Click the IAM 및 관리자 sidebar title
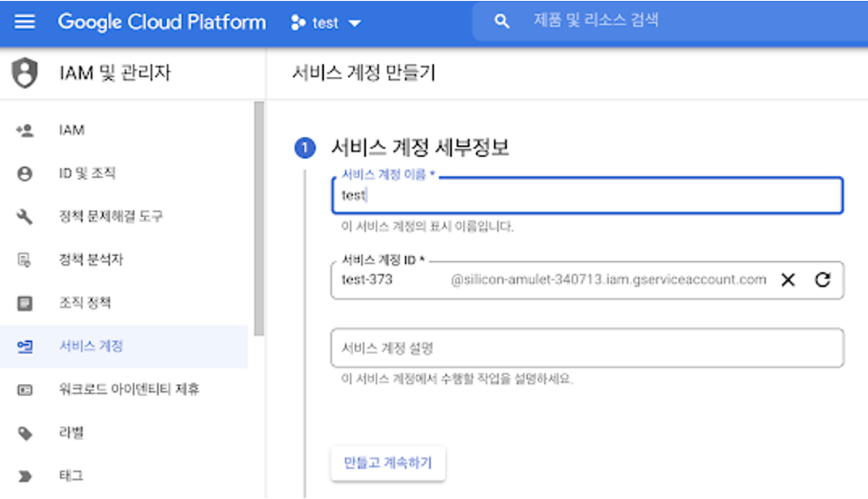This screenshot has width=868, height=499. (x=115, y=73)
